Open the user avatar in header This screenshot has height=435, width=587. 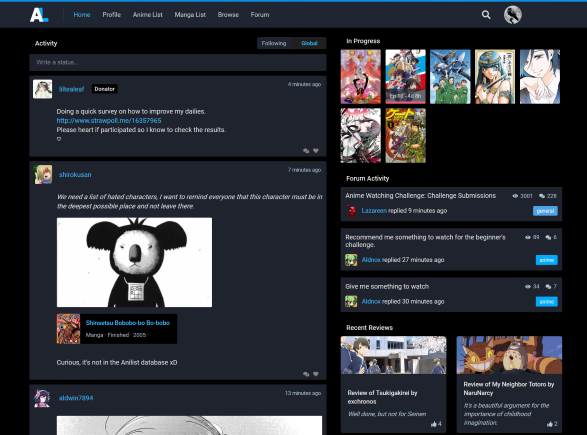point(513,15)
